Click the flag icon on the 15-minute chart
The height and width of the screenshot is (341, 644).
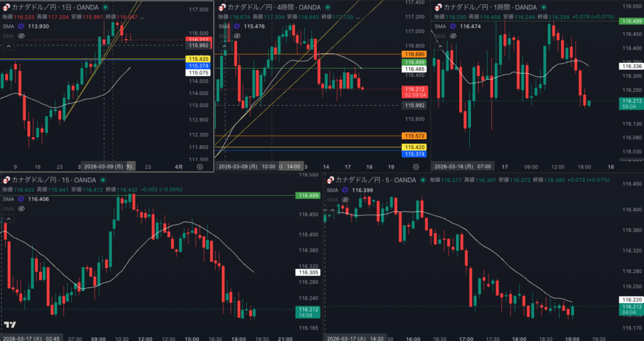[6, 180]
